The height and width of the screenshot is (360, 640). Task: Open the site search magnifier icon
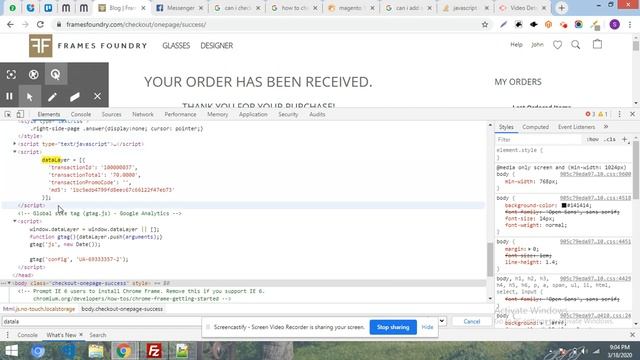tap(576, 45)
